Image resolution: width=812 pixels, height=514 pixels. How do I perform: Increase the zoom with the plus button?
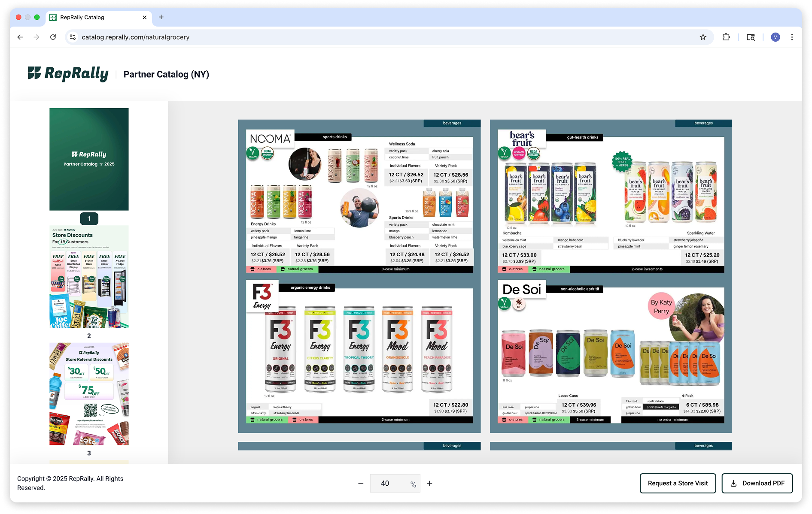click(x=429, y=484)
